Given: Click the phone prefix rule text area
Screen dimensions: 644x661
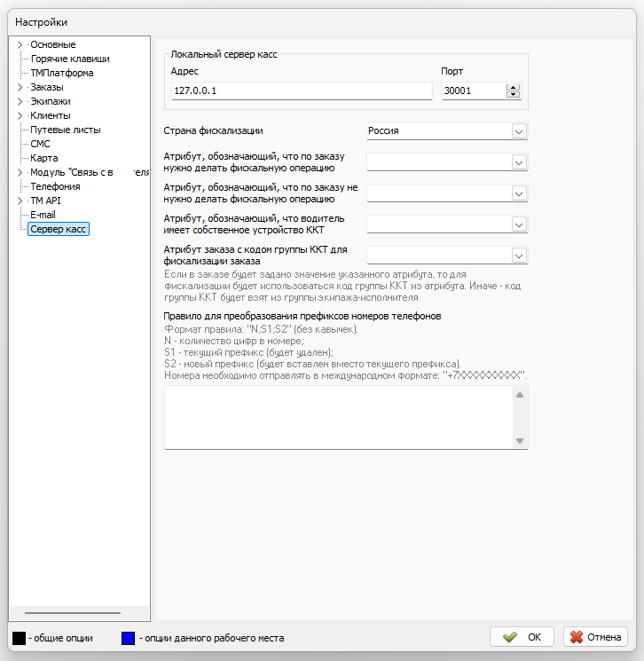Looking at the screenshot, I should 339,417.
